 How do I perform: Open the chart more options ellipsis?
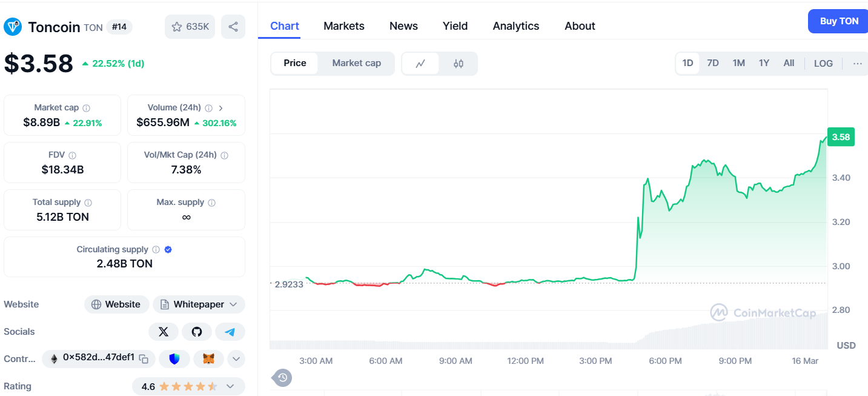point(857,63)
